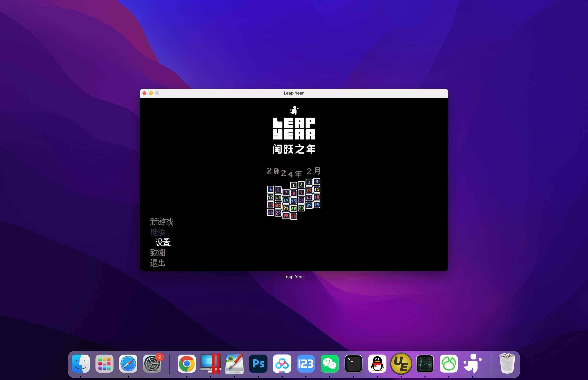The width and height of the screenshot is (588, 380).
Task: Click calendar day tile 8
Action: 294,193
